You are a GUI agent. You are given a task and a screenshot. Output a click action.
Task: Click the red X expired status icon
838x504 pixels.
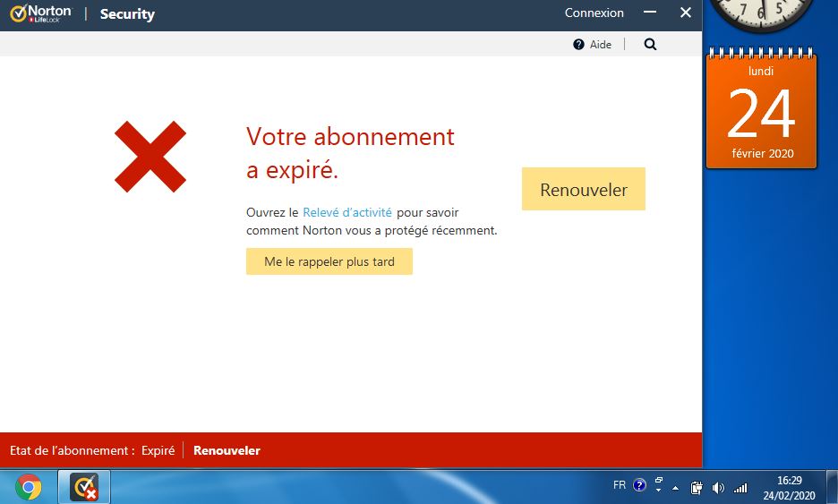(x=150, y=157)
